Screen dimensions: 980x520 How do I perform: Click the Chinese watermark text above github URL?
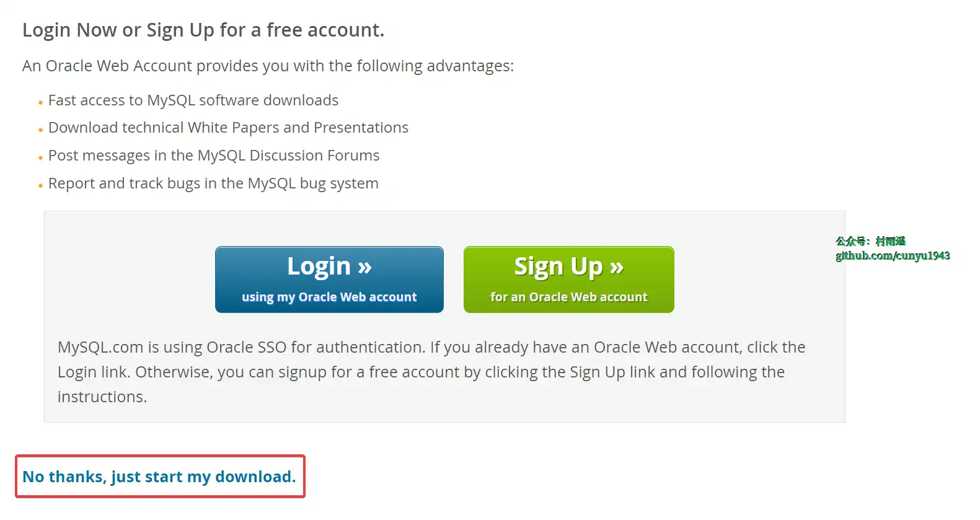click(870, 241)
